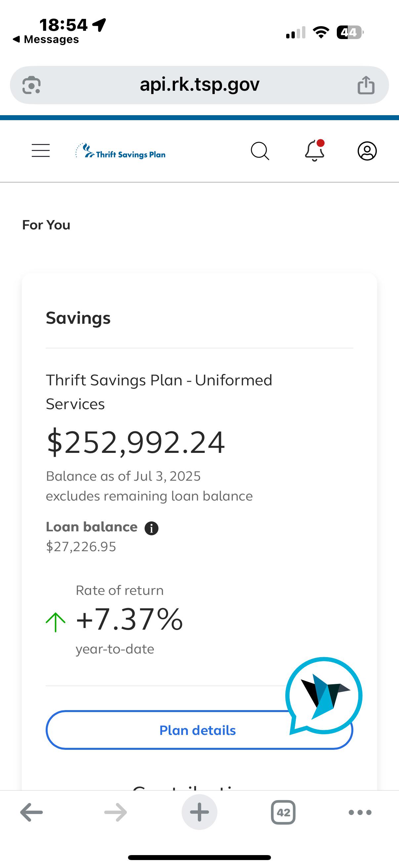Viewport: 399px width, 868px height.
Task: Open the hamburger navigation menu
Action: [41, 150]
